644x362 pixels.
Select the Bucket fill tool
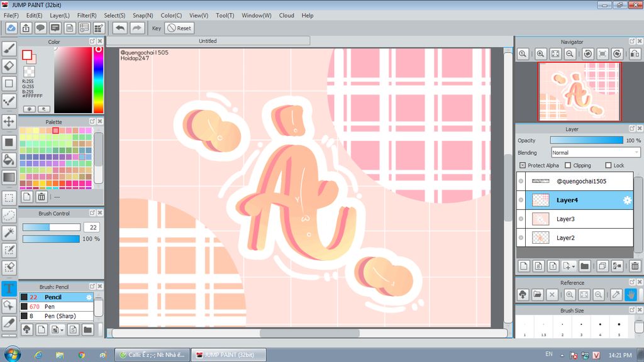tap(9, 160)
